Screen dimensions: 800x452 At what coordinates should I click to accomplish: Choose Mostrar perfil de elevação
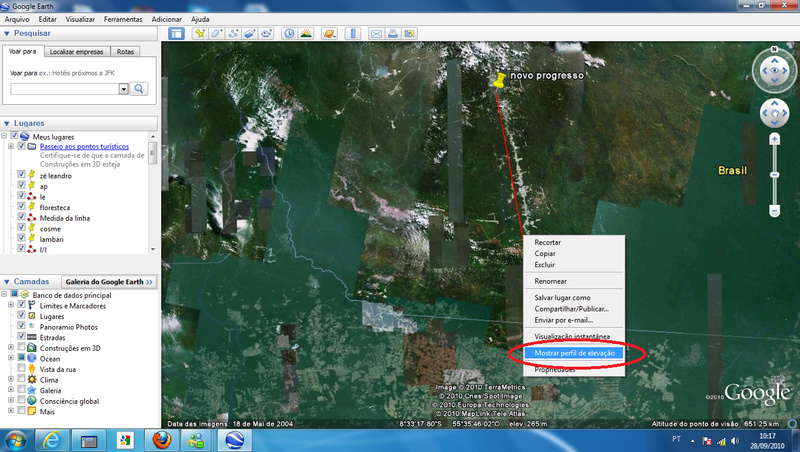click(574, 353)
